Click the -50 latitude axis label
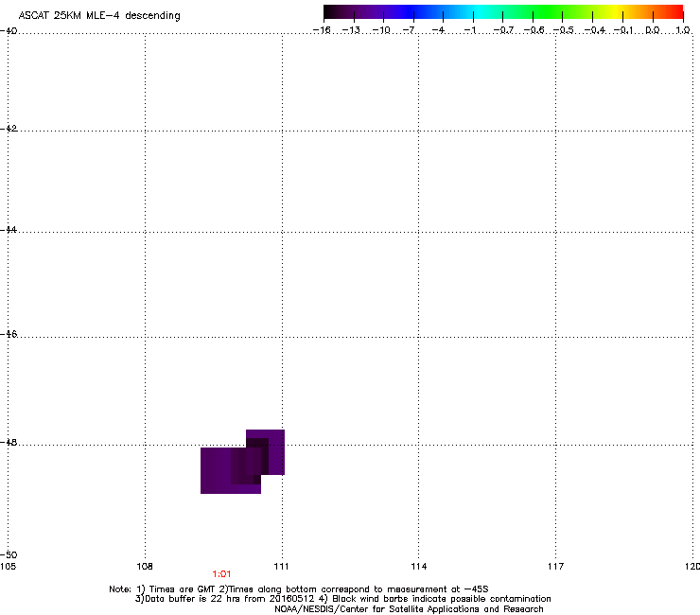Screen dimensions: 700x615 9,554
